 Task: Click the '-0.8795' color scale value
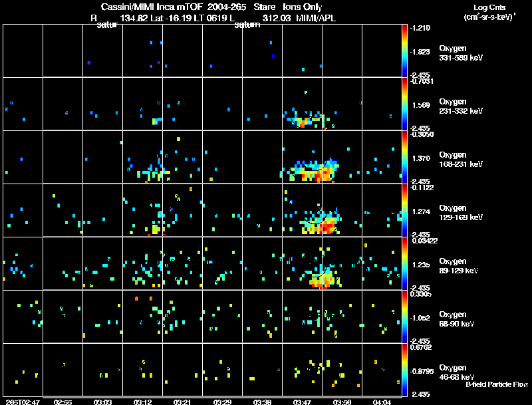(422, 371)
